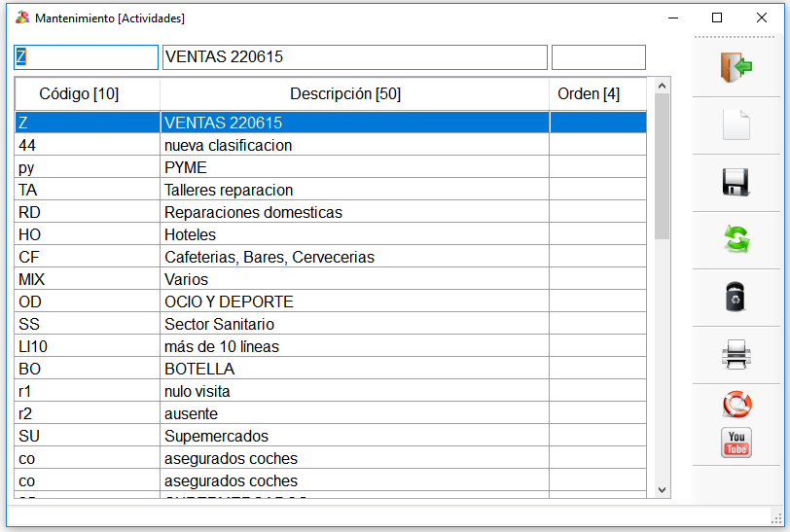
Task: Click code cell OD
Action: point(88,301)
